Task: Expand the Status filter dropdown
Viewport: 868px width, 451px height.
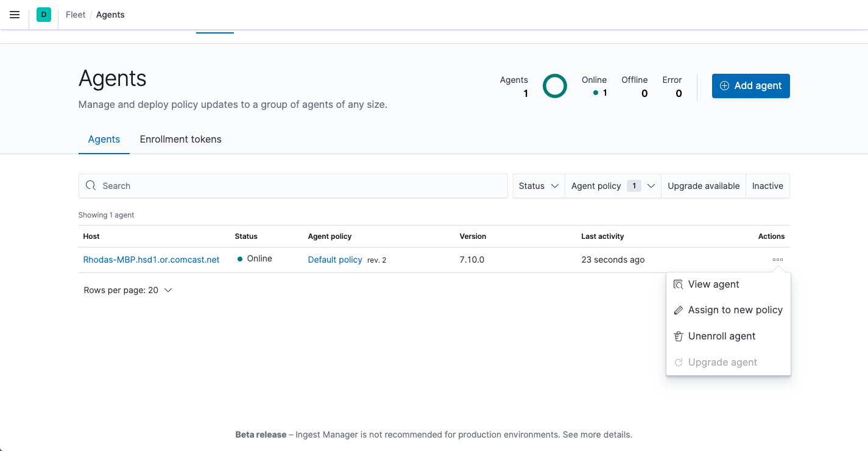Action: point(538,186)
